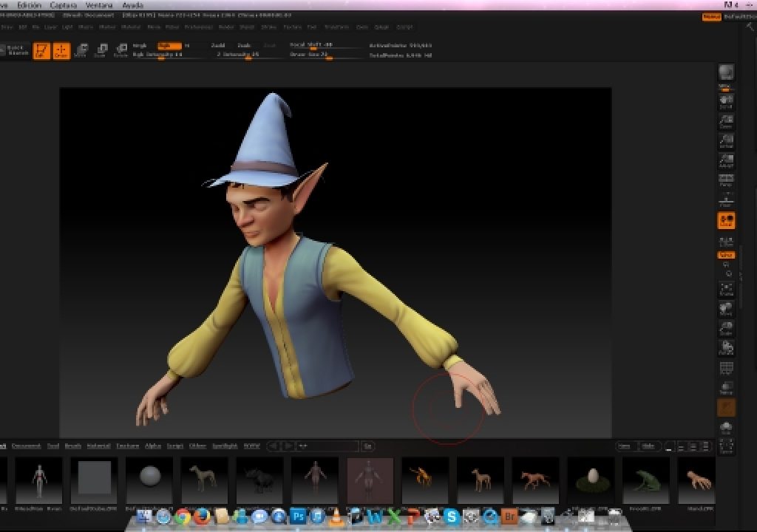Switch to the Alpha tab in LightBox

(x=152, y=446)
